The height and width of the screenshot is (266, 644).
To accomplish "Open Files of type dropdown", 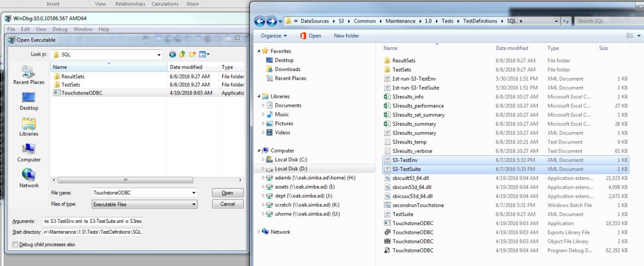I will coord(193,204).
